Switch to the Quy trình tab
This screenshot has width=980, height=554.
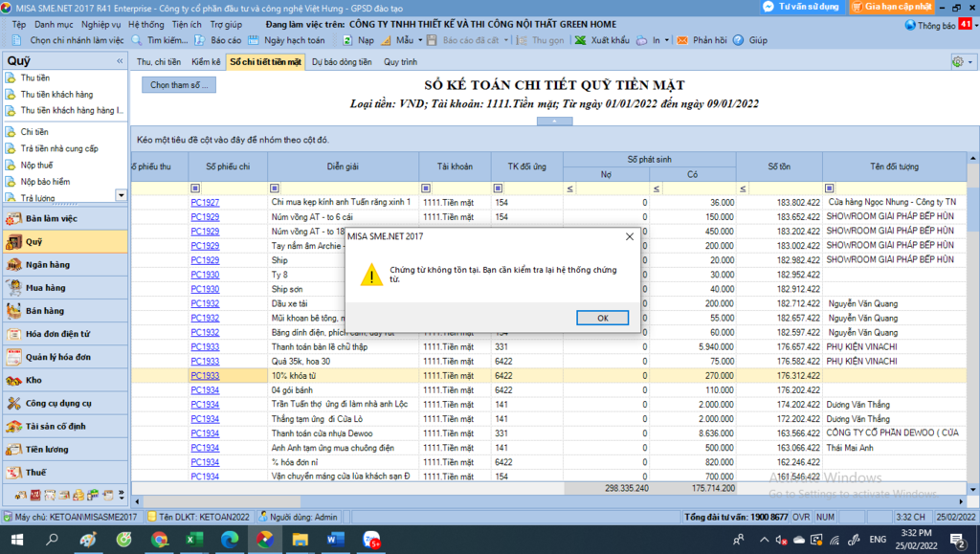click(x=400, y=62)
